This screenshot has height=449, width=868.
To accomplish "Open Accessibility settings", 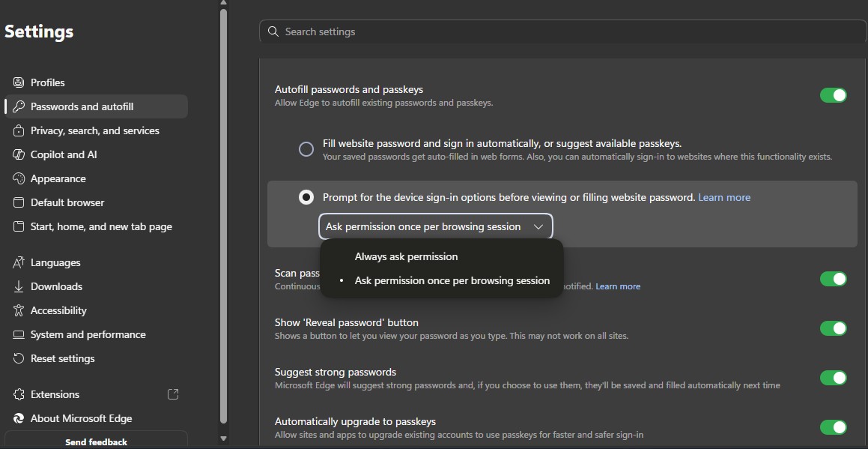I will (97, 310).
